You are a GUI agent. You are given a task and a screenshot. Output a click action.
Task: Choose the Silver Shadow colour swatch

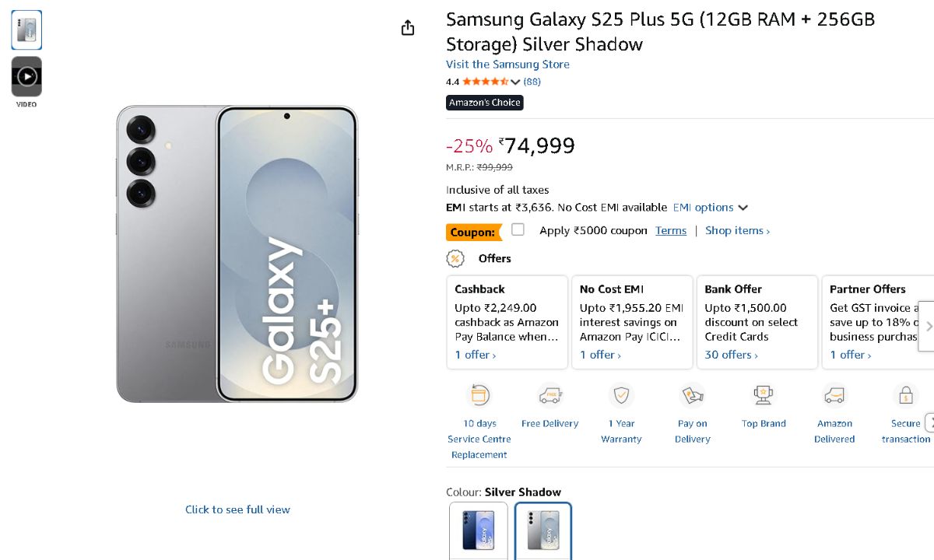click(x=542, y=530)
